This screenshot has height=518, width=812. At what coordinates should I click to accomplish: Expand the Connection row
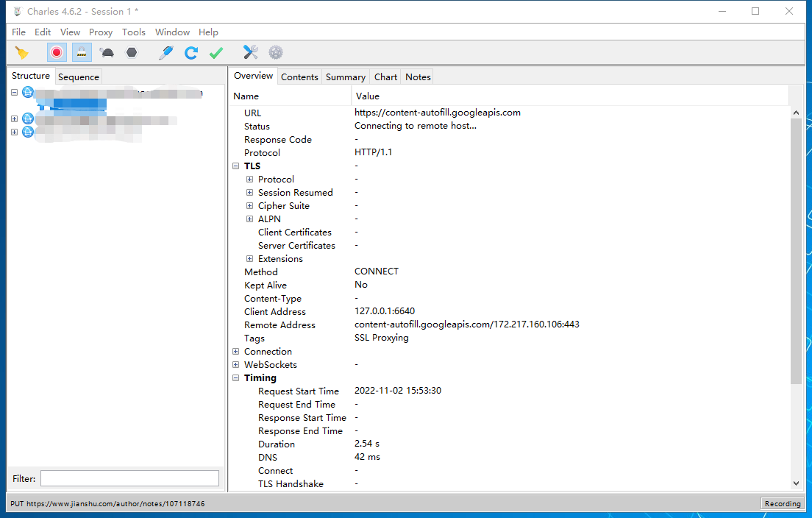point(235,352)
